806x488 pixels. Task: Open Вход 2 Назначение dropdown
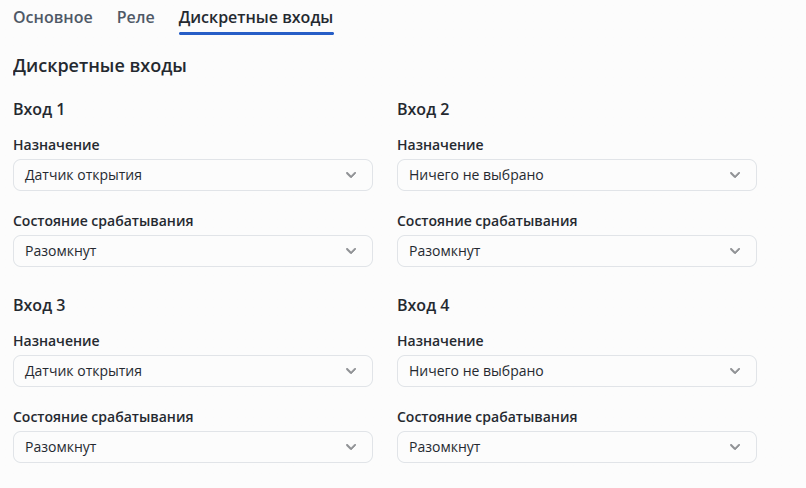pos(576,175)
